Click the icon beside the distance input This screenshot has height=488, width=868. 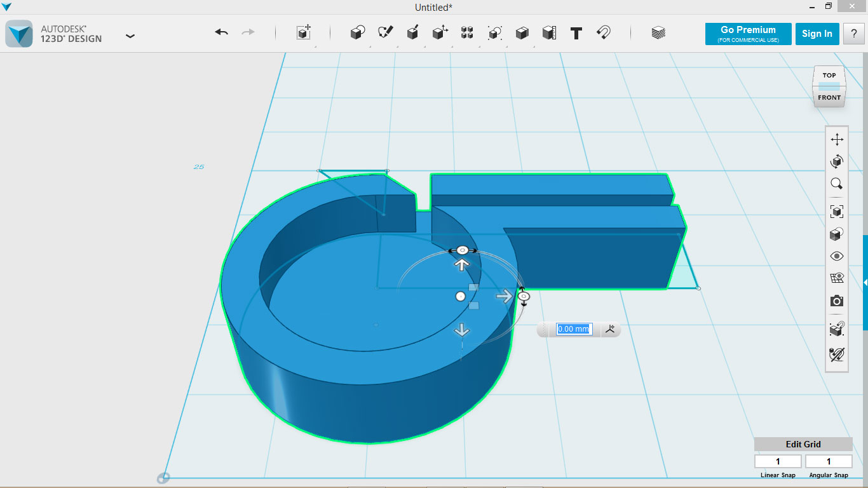[610, 329]
